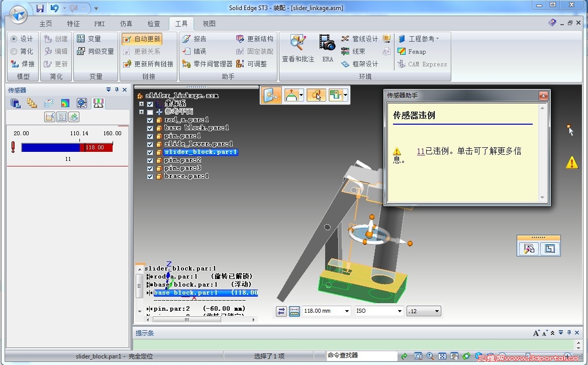
Task: Open the ISO standard dropdown
Action: pyautogui.click(x=400, y=311)
